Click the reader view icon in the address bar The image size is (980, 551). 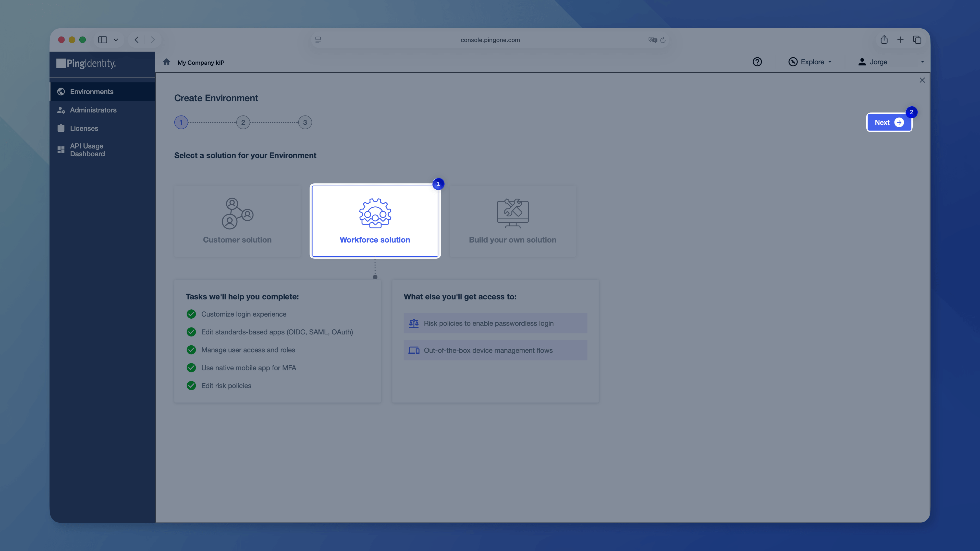coord(318,40)
